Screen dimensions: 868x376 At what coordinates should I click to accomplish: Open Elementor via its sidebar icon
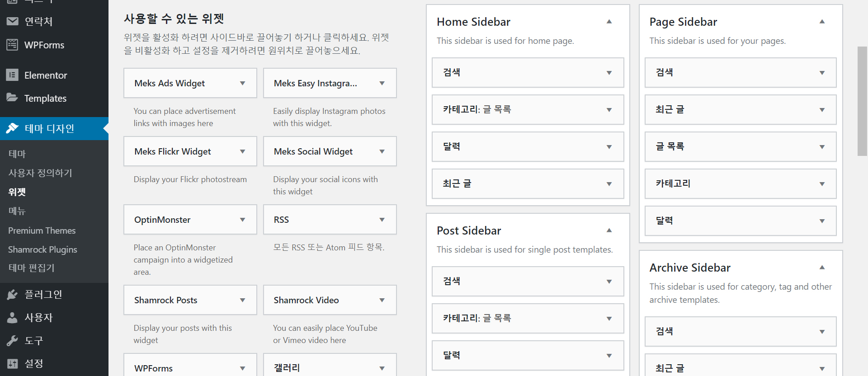(12, 75)
